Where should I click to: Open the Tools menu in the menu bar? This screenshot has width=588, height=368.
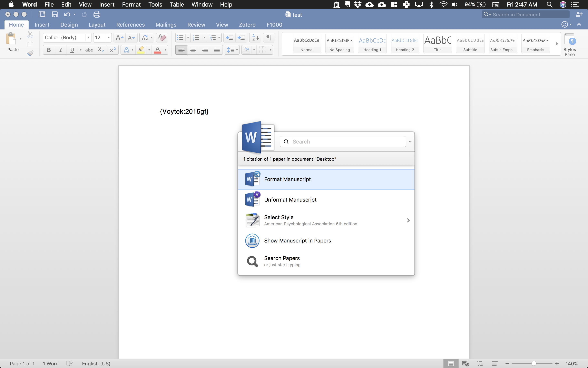tap(155, 5)
